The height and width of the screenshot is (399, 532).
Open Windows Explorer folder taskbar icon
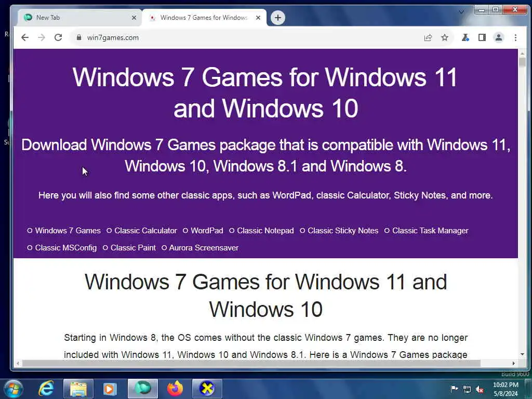(x=78, y=389)
